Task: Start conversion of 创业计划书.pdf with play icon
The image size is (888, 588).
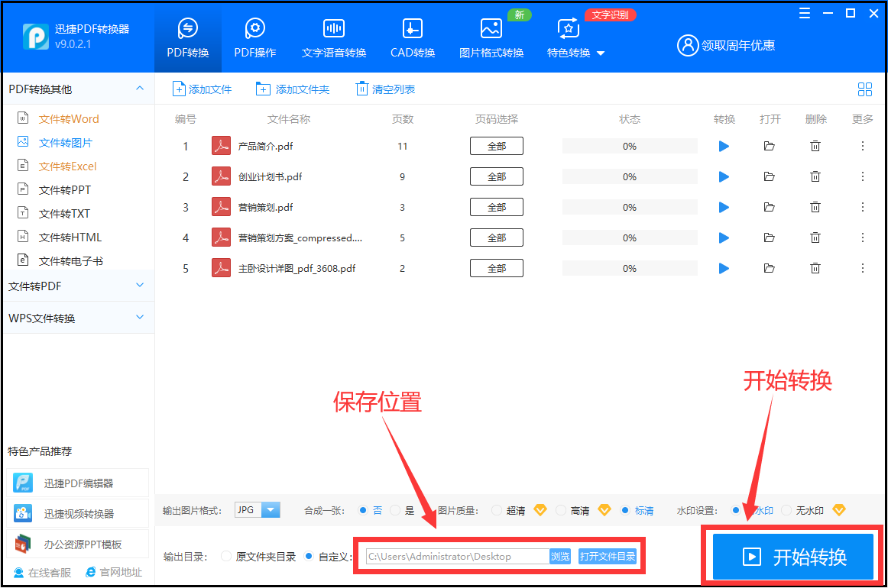Action: 724,177
